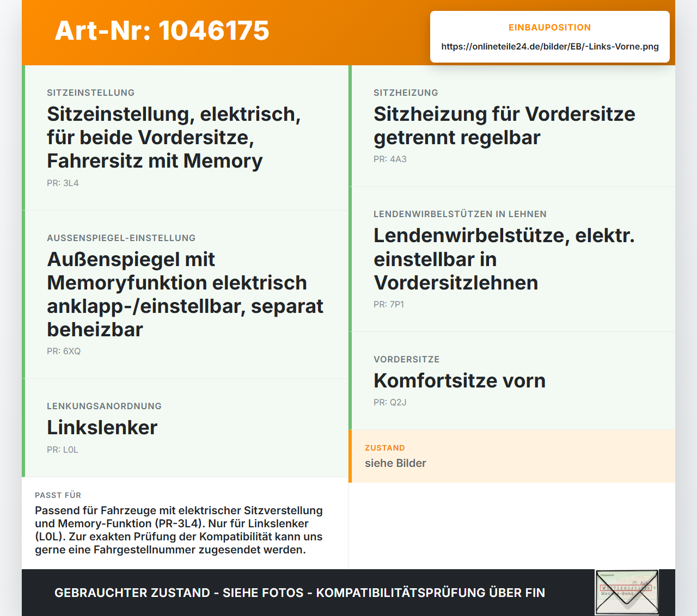Click the GEBRAUCHTER ZUSTAND footer banner text

pyautogui.click(x=299, y=593)
